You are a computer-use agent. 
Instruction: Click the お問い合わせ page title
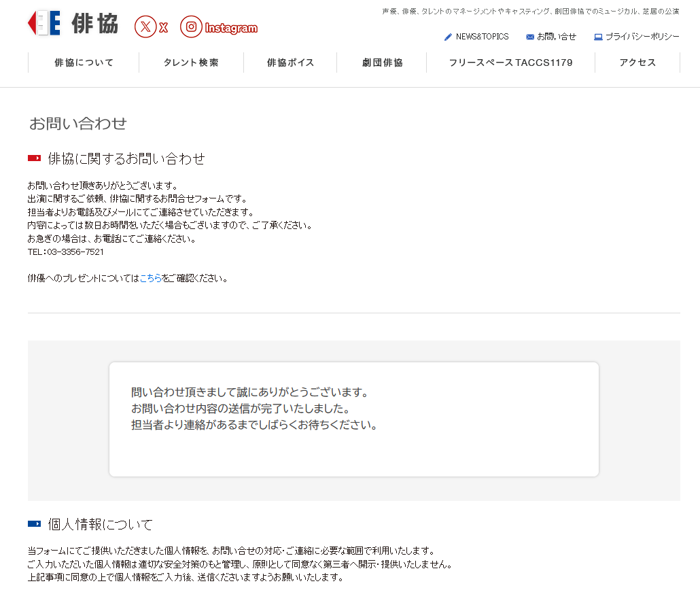[x=78, y=123]
